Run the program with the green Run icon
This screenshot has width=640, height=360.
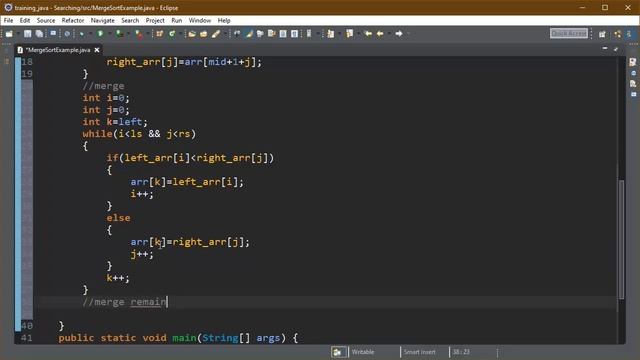pos(100,34)
